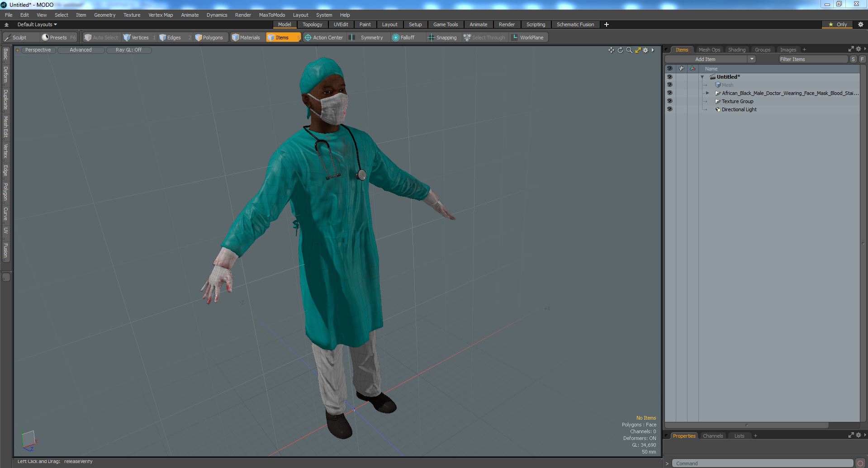Detach the Items panel with the expand icon
This screenshot has width=868, height=468.
[851, 49]
